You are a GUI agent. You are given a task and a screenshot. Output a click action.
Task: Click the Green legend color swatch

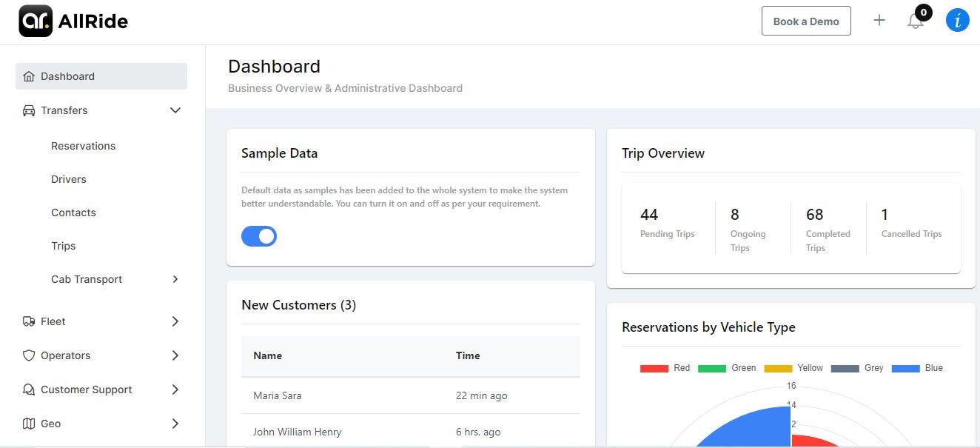(x=712, y=368)
